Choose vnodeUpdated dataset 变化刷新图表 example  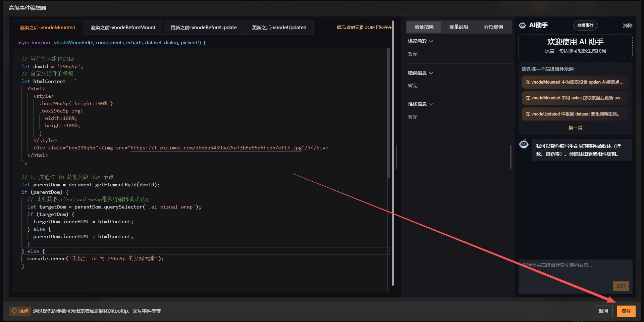pos(575,114)
